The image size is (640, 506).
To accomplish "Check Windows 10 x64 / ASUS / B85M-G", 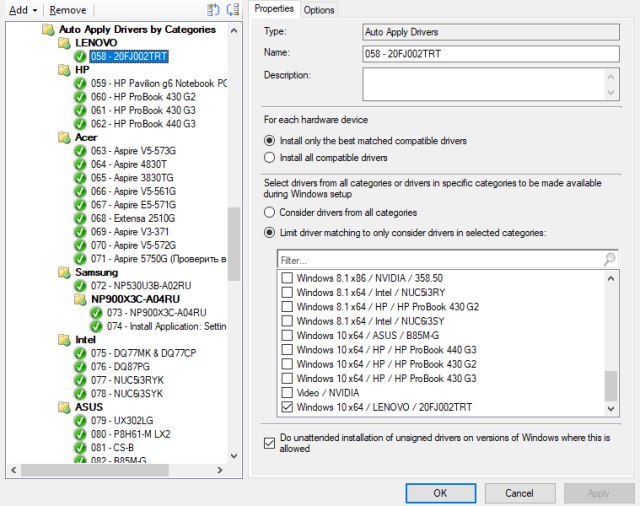I will coord(287,335).
